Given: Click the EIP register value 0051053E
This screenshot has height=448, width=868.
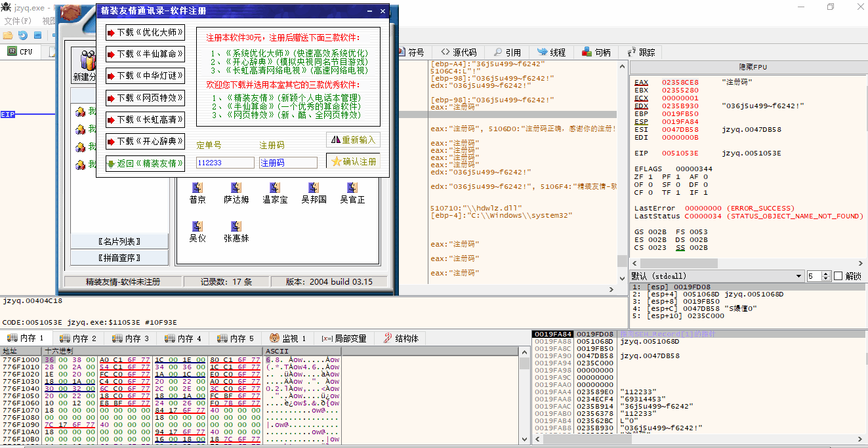Looking at the screenshot, I should click(680, 153).
